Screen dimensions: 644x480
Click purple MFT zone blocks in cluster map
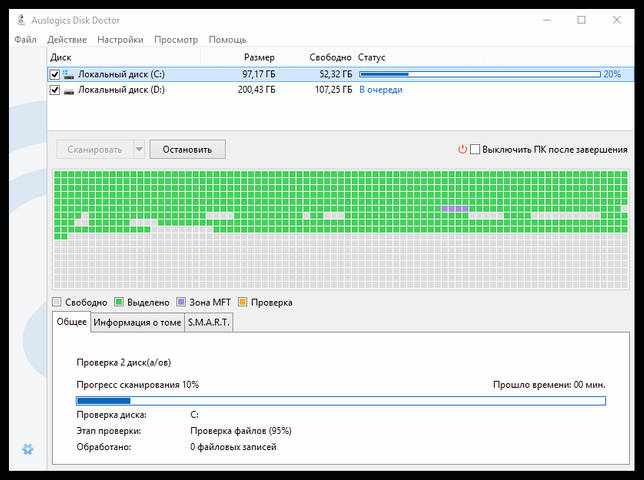455,209
